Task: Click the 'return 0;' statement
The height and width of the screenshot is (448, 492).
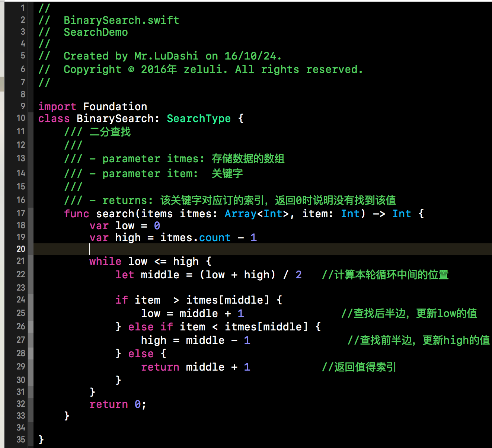Action: click(118, 404)
